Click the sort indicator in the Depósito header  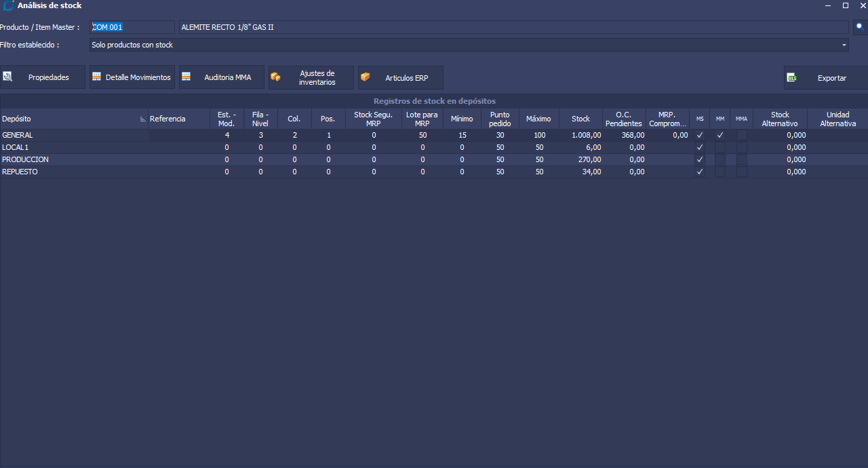point(142,119)
